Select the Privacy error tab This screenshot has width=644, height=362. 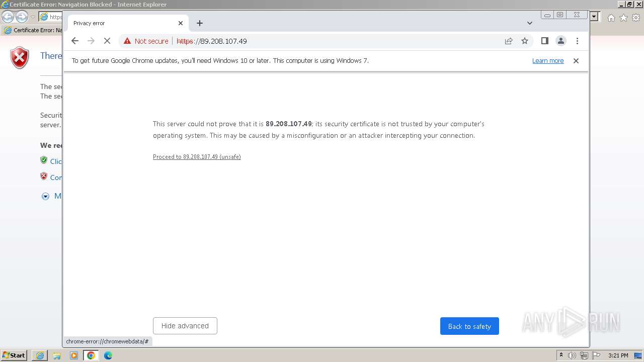point(128,23)
